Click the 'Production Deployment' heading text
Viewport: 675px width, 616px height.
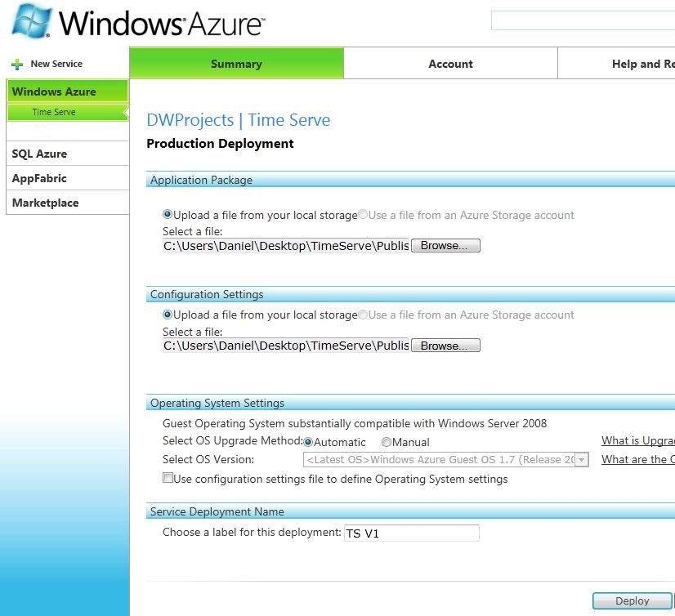tap(220, 143)
